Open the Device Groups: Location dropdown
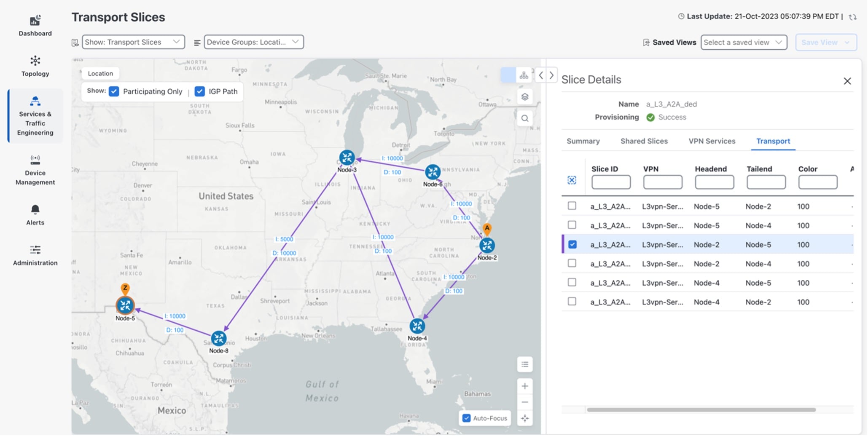The width and height of the screenshot is (868, 436). 253,42
